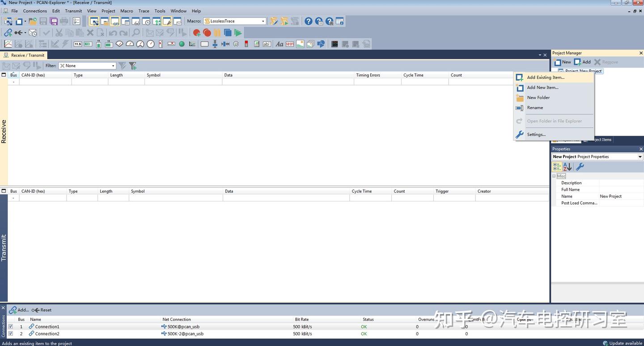Click the New button in Project Manager
The height and width of the screenshot is (346, 644).
[563, 62]
